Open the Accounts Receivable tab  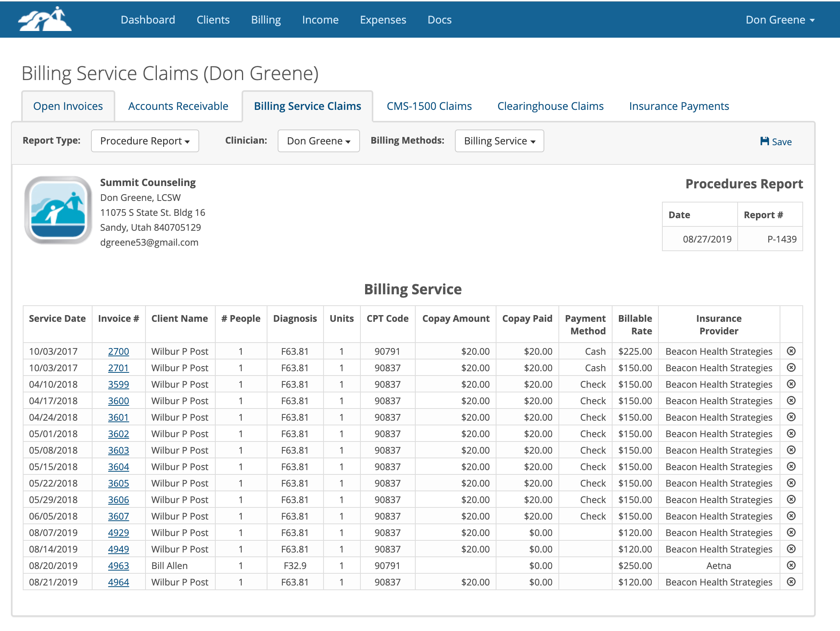tap(178, 106)
